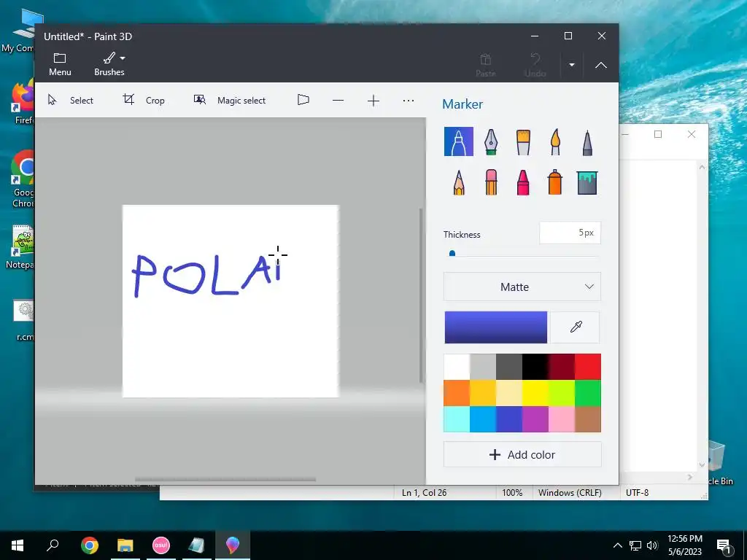Screen dimensions: 747x560
Task: Choose the white color swatch
Action: [x=457, y=367]
